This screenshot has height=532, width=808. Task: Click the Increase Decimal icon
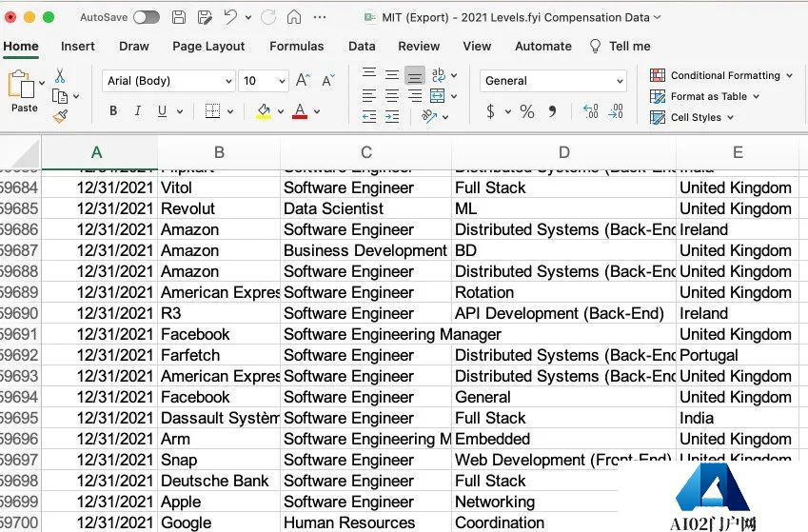point(591,111)
